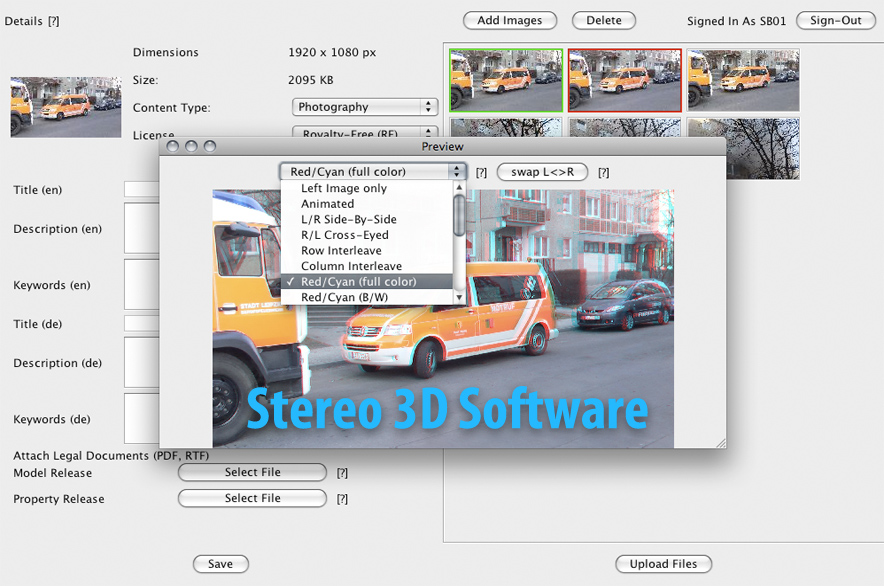The width and height of the screenshot is (884, 586).
Task: Click the Title (en) input field
Action: coord(142,189)
